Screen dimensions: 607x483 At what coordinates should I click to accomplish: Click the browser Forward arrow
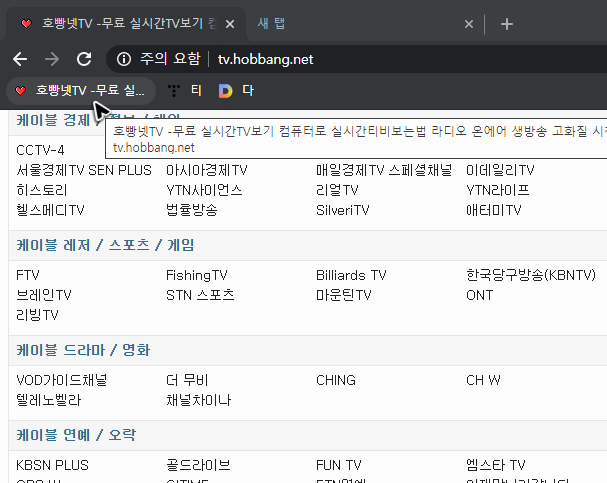point(52,59)
